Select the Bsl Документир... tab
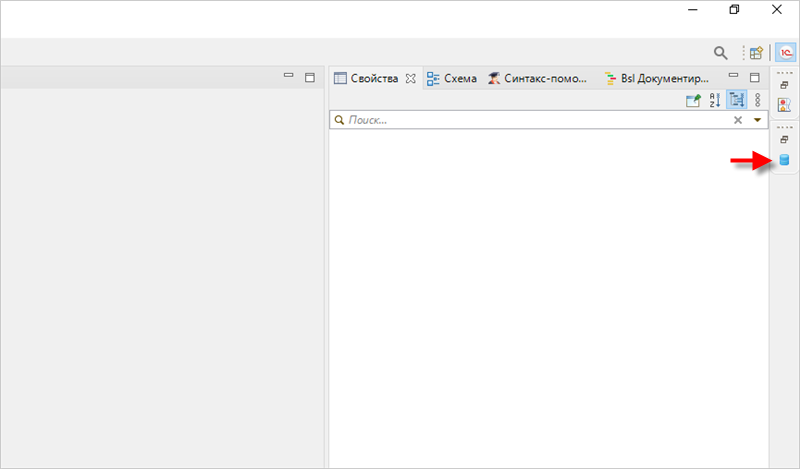This screenshot has height=469, width=800. [x=656, y=78]
